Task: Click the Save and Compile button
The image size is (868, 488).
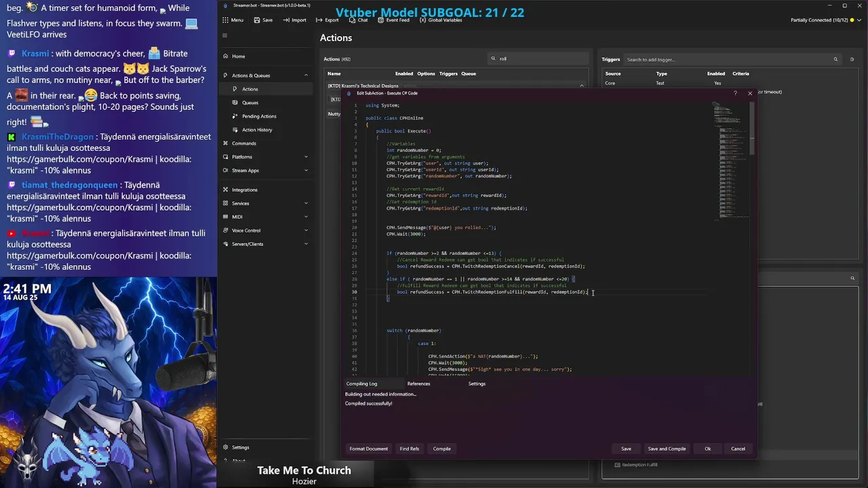Action: click(x=667, y=449)
